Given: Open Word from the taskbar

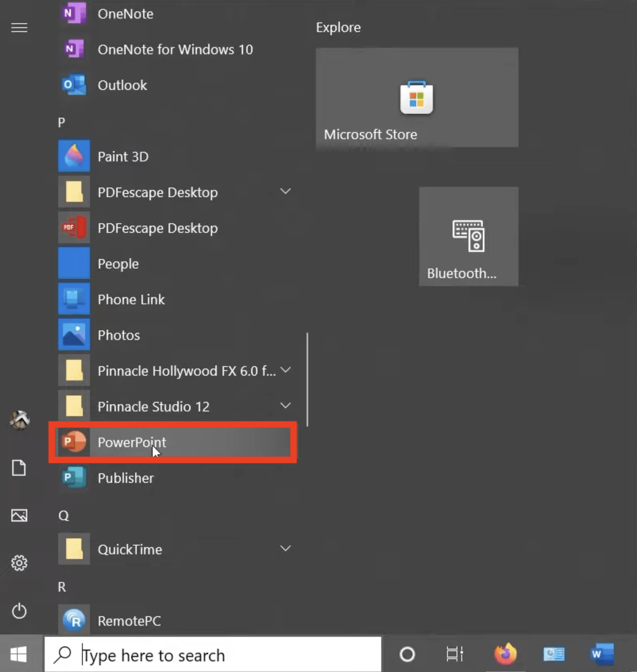Looking at the screenshot, I should (603, 654).
